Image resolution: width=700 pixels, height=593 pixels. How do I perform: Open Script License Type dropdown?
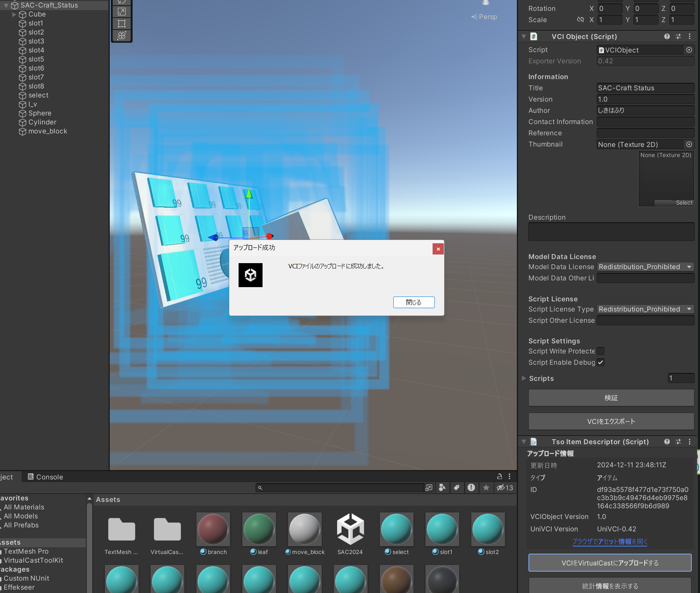click(x=645, y=309)
